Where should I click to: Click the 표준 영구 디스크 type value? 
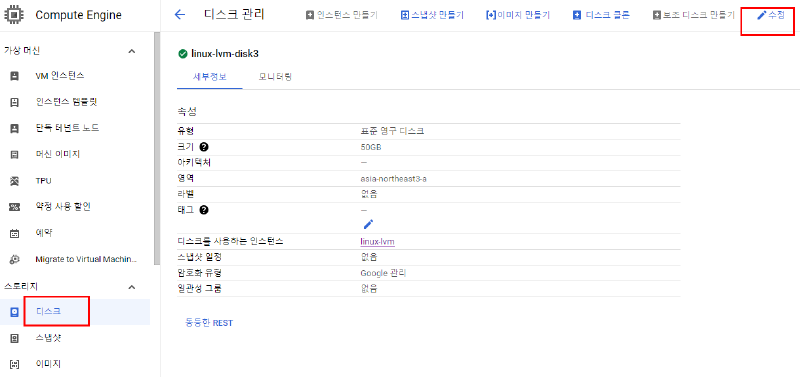tap(392, 132)
